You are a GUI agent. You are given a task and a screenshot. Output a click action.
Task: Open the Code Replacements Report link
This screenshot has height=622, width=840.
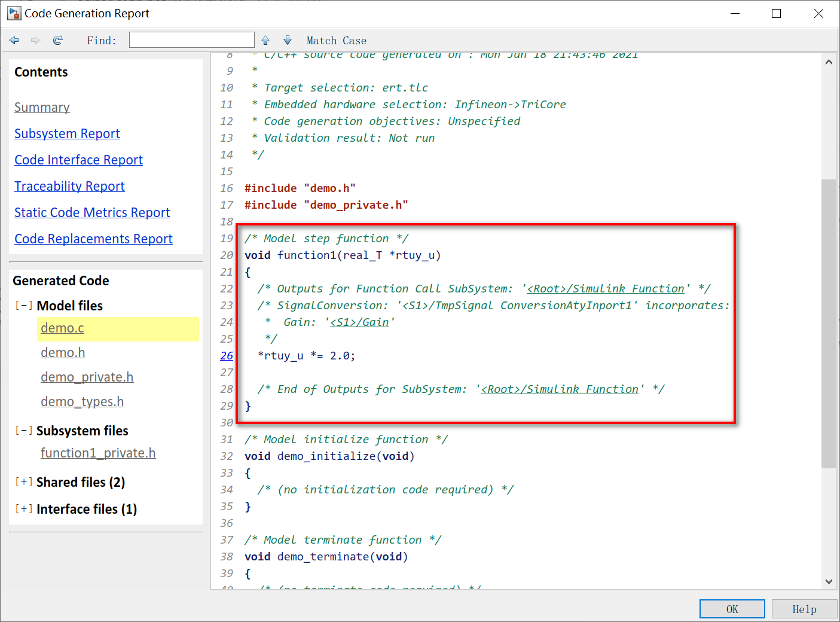(x=93, y=239)
